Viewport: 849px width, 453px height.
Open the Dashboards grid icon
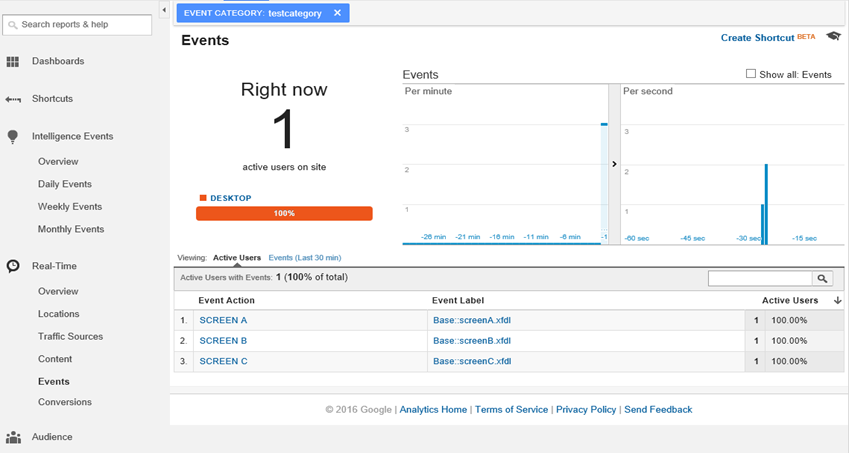point(12,62)
